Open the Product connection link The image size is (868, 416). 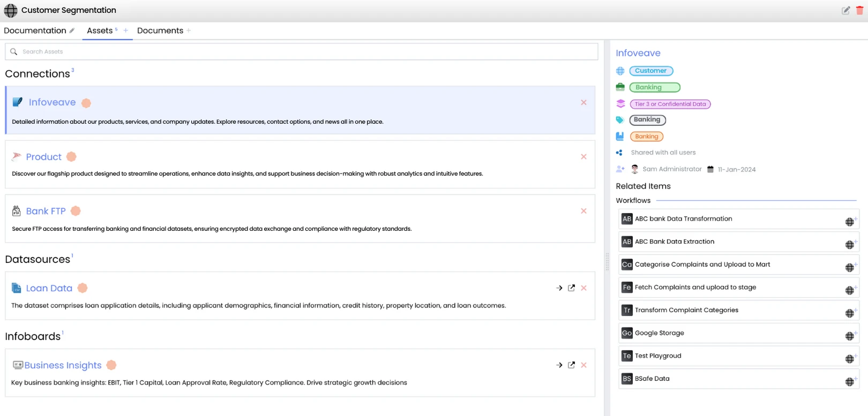click(x=44, y=157)
